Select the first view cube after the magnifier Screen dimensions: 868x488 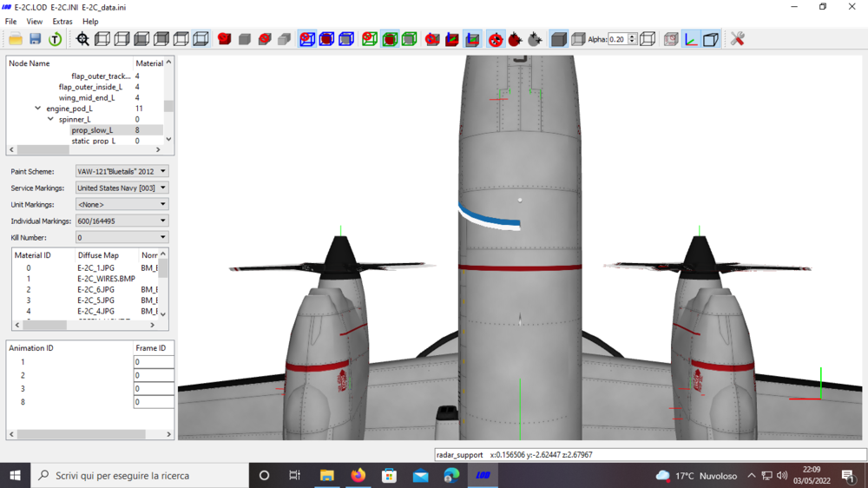pos(102,39)
